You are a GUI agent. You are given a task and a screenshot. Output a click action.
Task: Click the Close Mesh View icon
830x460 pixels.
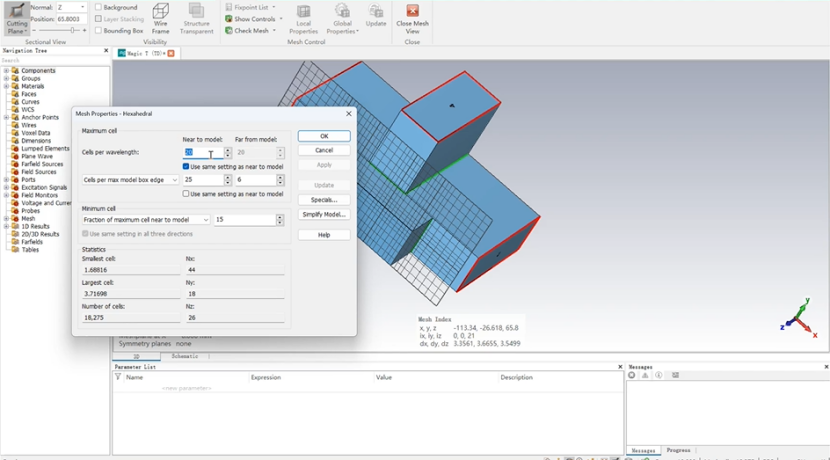tap(412, 17)
